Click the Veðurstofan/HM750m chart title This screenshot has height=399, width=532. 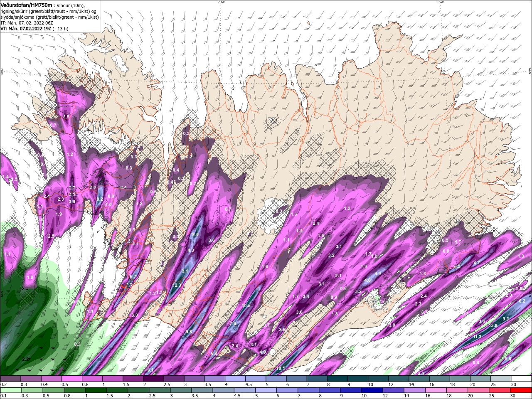pyautogui.click(x=26, y=5)
